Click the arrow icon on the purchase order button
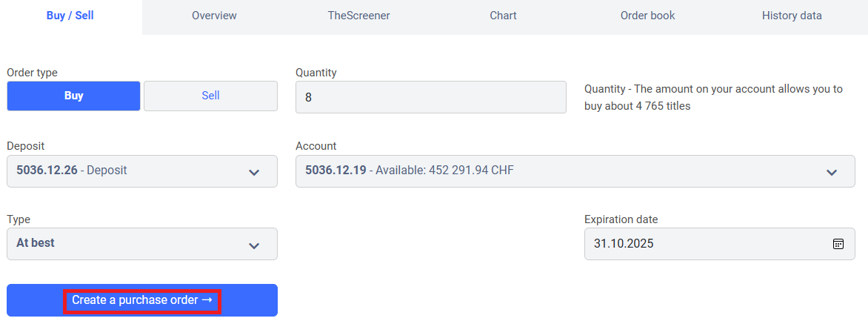 (207, 300)
